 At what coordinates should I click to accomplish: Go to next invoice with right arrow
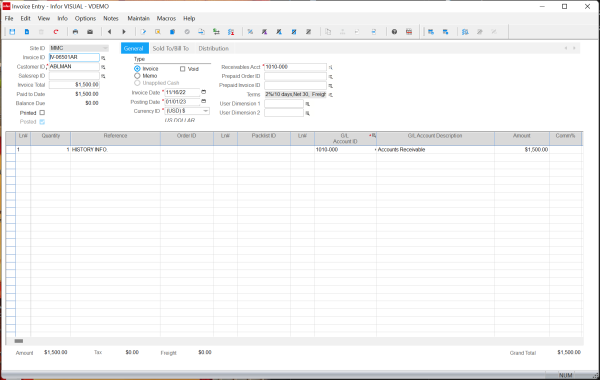(124, 32)
